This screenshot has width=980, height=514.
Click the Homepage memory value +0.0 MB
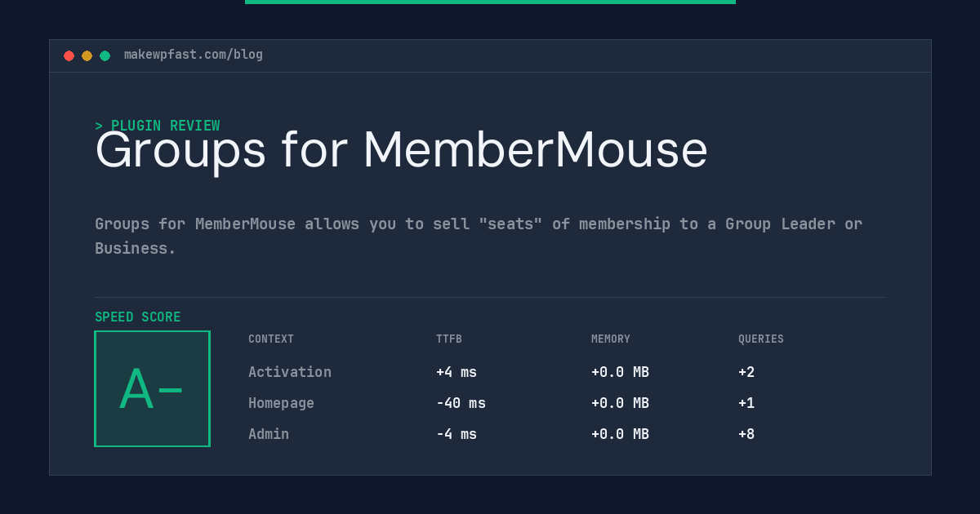pyautogui.click(x=620, y=403)
